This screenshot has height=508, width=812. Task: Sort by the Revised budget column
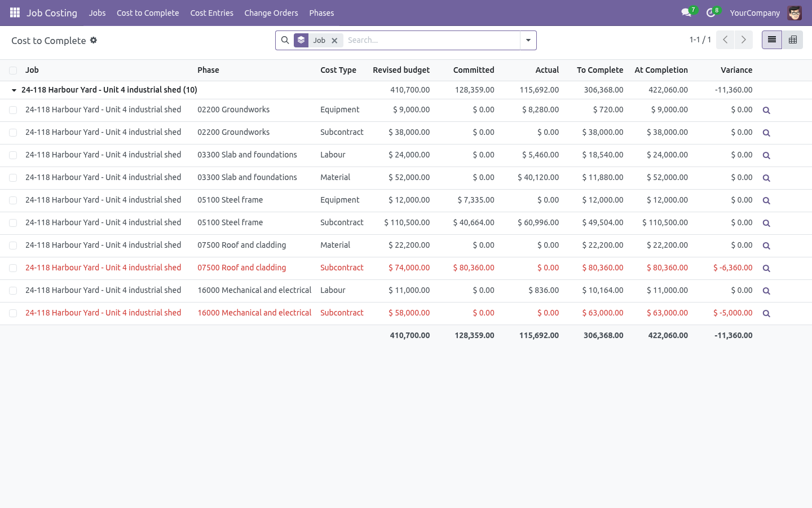(x=401, y=70)
